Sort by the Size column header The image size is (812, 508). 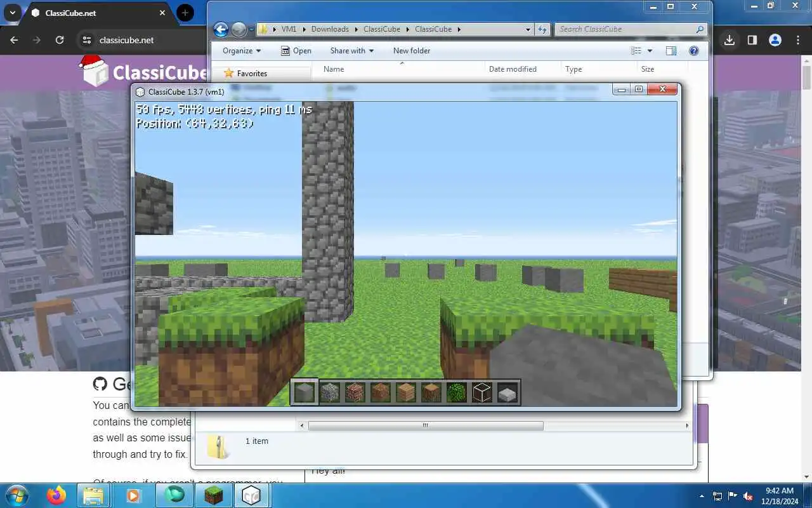coord(648,69)
